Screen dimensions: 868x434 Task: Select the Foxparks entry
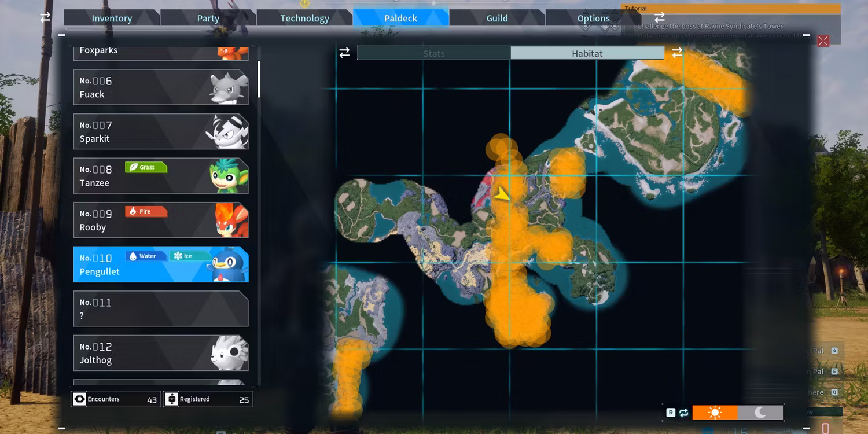point(161,52)
